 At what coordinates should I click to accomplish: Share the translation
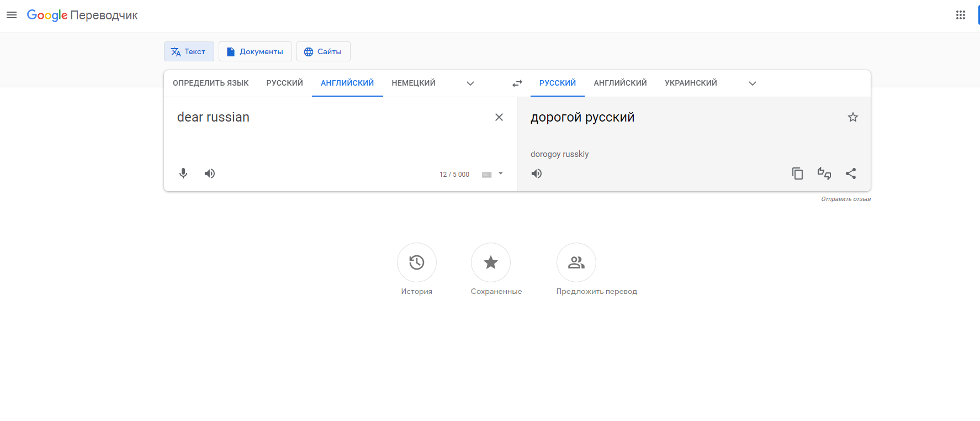tap(851, 173)
